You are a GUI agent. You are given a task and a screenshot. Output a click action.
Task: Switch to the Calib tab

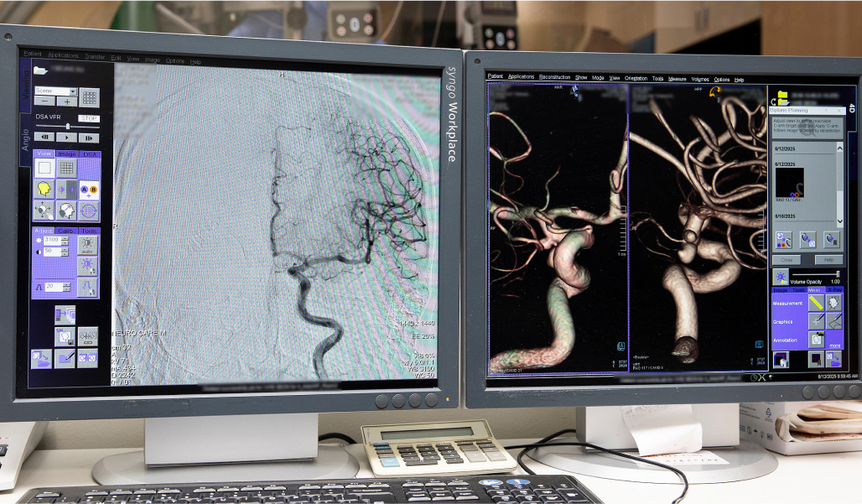[x=65, y=231]
